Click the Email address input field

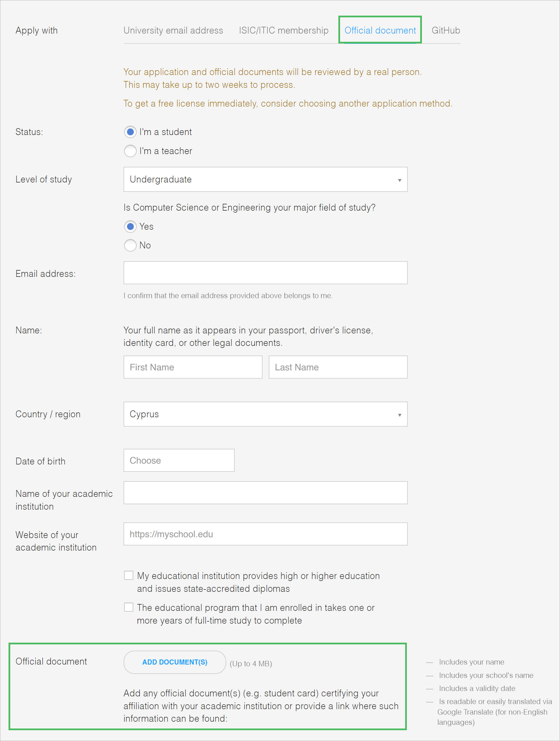coord(265,273)
